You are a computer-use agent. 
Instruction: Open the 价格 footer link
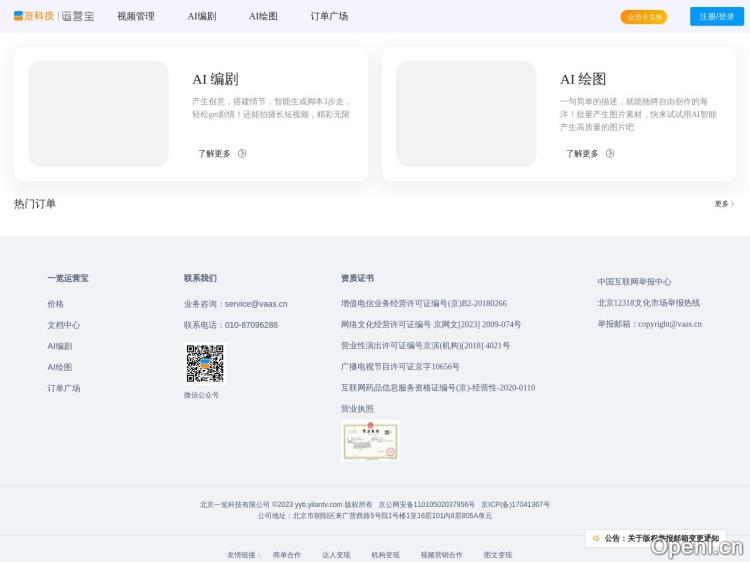pos(55,304)
